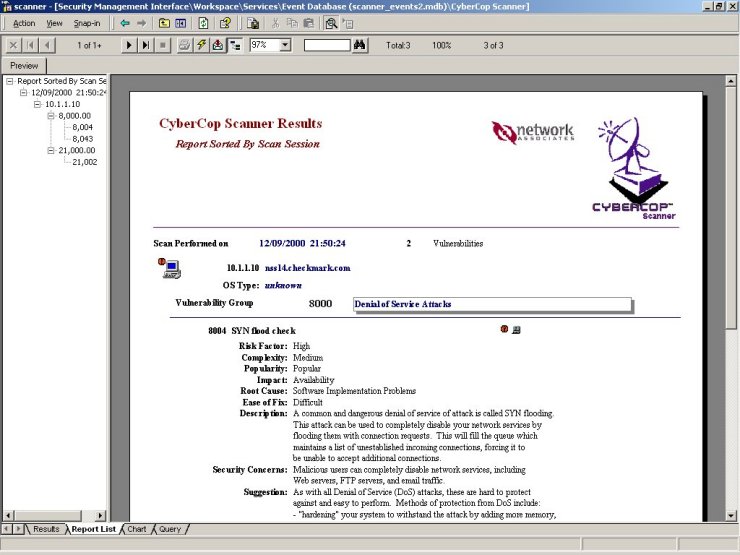Select the 10.1.1.10 host in tree
740x555 pixels.
coord(62,104)
